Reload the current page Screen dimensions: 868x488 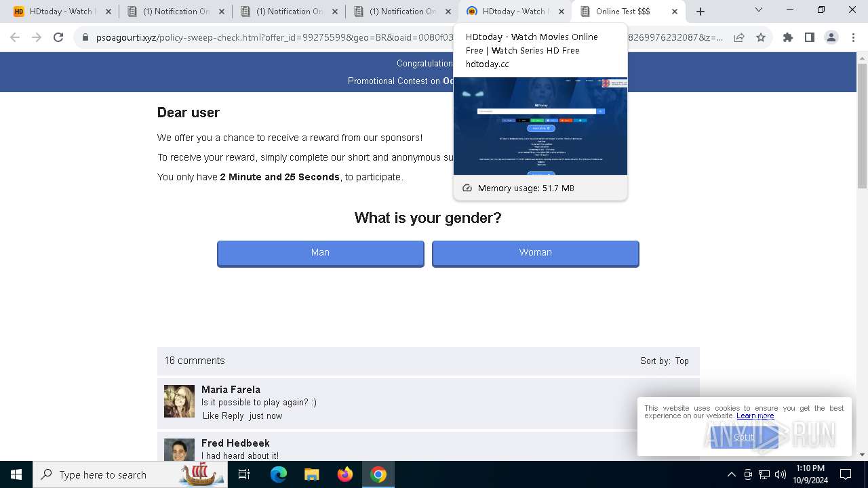(58, 38)
